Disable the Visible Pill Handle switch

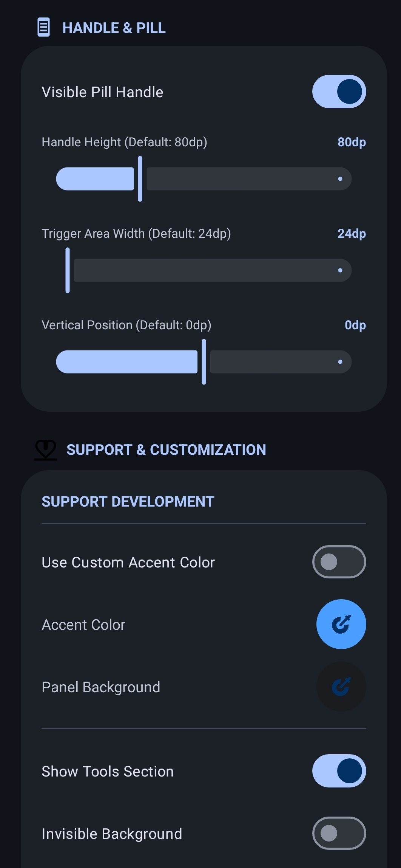click(339, 92)
